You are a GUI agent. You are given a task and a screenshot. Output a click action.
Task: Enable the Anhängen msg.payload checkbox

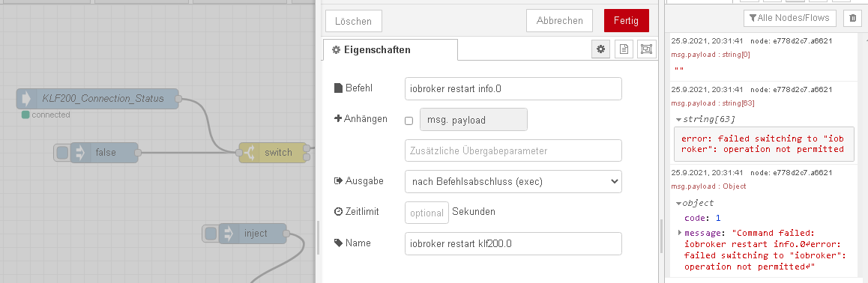[409, 120]
